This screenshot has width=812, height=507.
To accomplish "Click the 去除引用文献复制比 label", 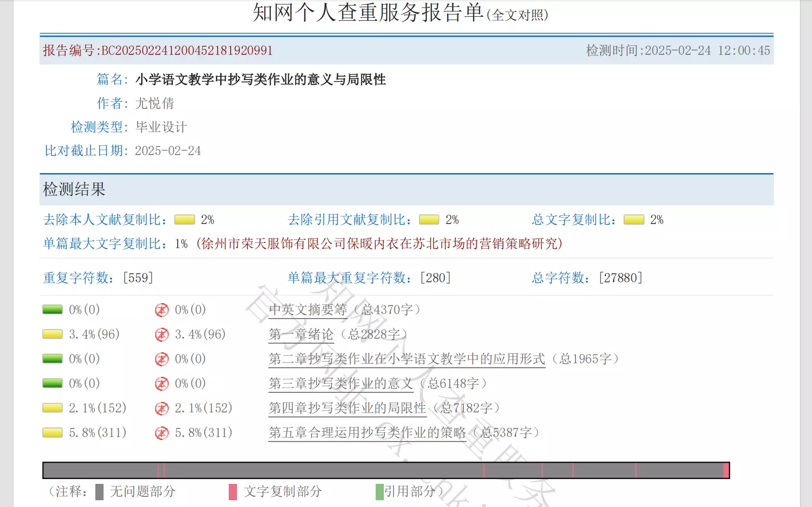I will pos(350,220).
